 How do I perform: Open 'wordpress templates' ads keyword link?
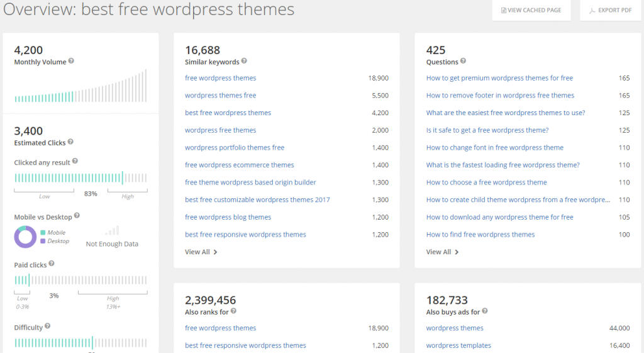tap(458, 345)
